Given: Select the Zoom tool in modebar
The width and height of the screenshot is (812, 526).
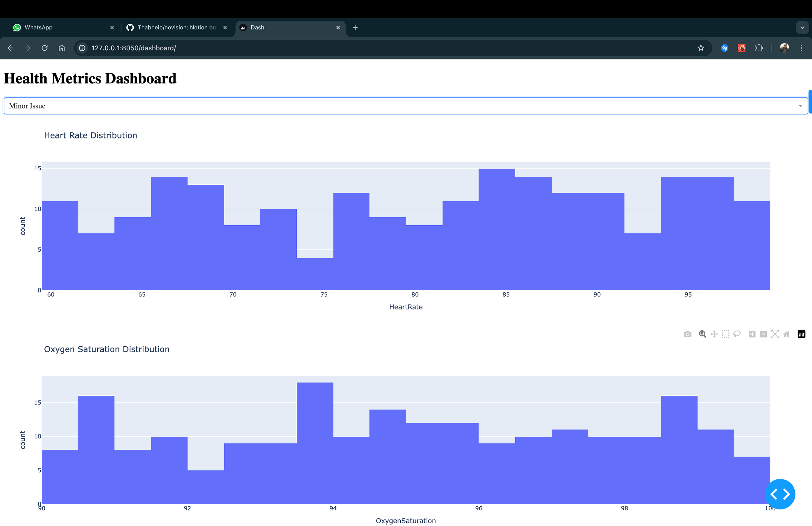Looking at the screenshot, I should point(702,334).
